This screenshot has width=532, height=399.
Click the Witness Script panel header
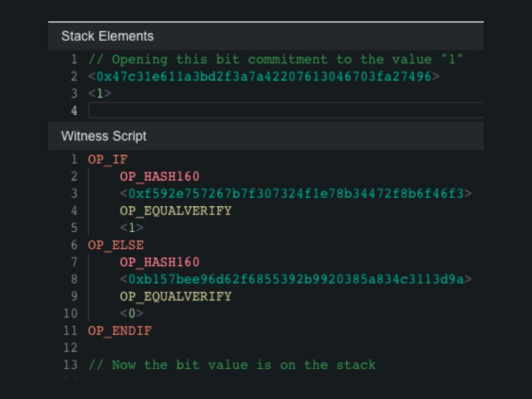(104, 136)
